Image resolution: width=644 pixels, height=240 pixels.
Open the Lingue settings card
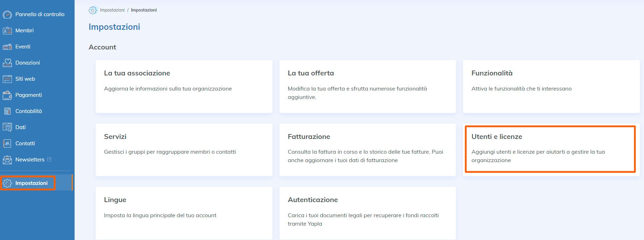[x=184, y=213]
